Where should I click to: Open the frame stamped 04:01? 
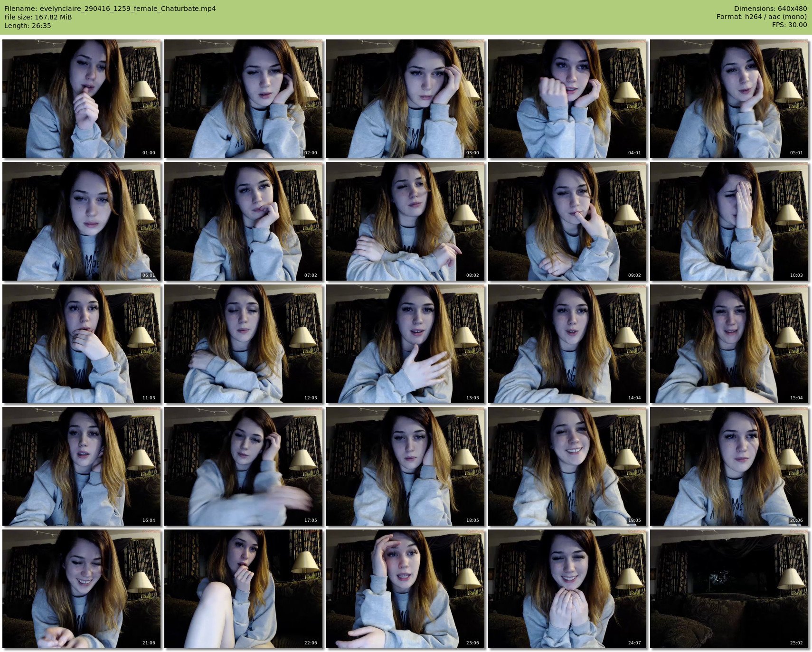[567, 99]
